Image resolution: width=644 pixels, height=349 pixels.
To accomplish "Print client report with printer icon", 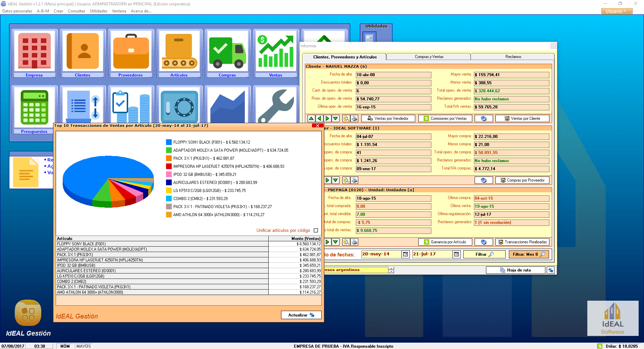I will (x=355, y=118).
